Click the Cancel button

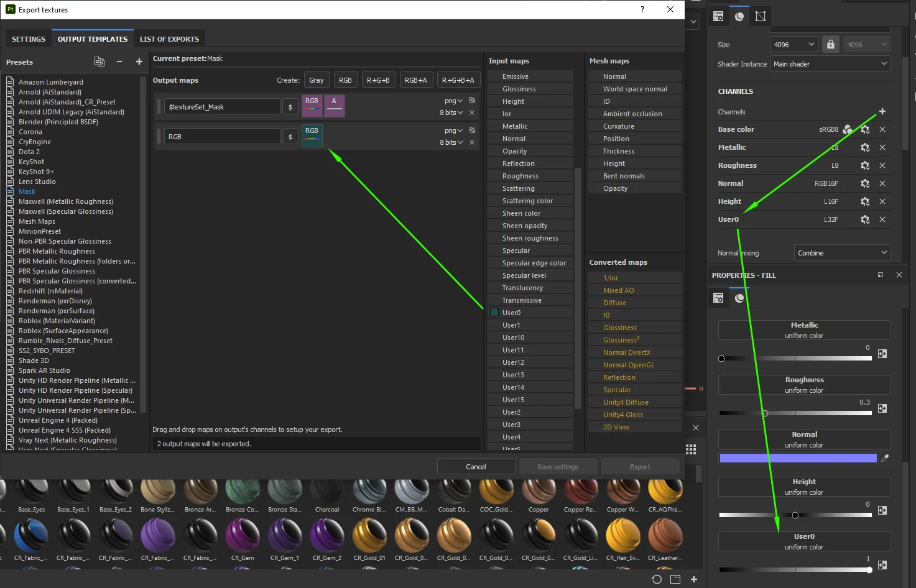coord(476,466)
